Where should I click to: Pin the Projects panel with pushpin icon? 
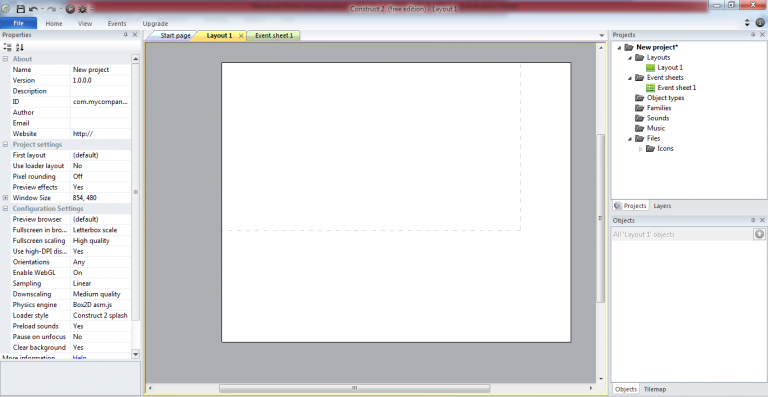(753, 35)
